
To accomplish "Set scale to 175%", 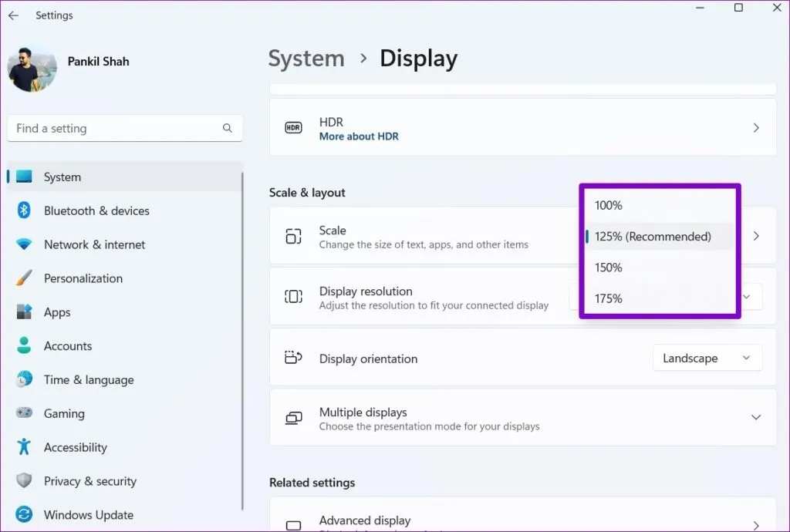I will (x=609, y=298).
